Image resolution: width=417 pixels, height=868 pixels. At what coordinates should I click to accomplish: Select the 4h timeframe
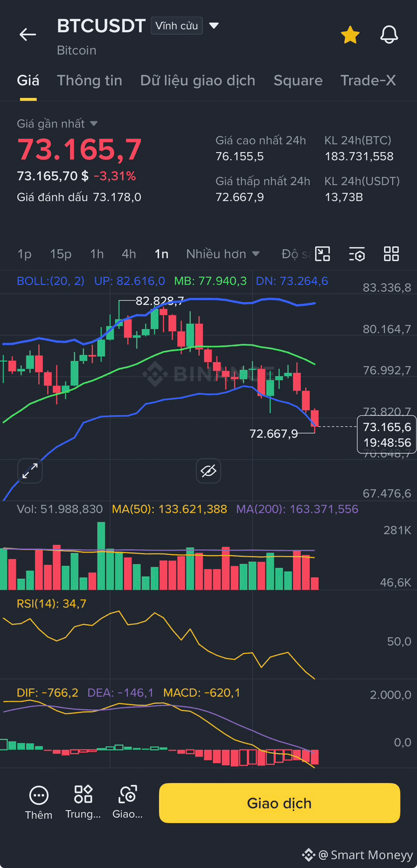pyautogui.click(x=129, y=254)
